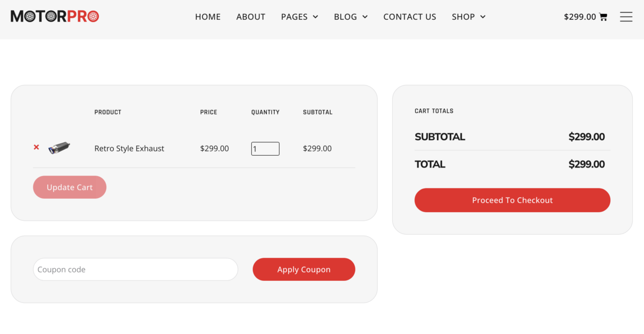Image resolution: width=644 pixels, height=334 pixels.
Task: Select CONTACT US from the navigation
Action: click(x=409, y=17)
